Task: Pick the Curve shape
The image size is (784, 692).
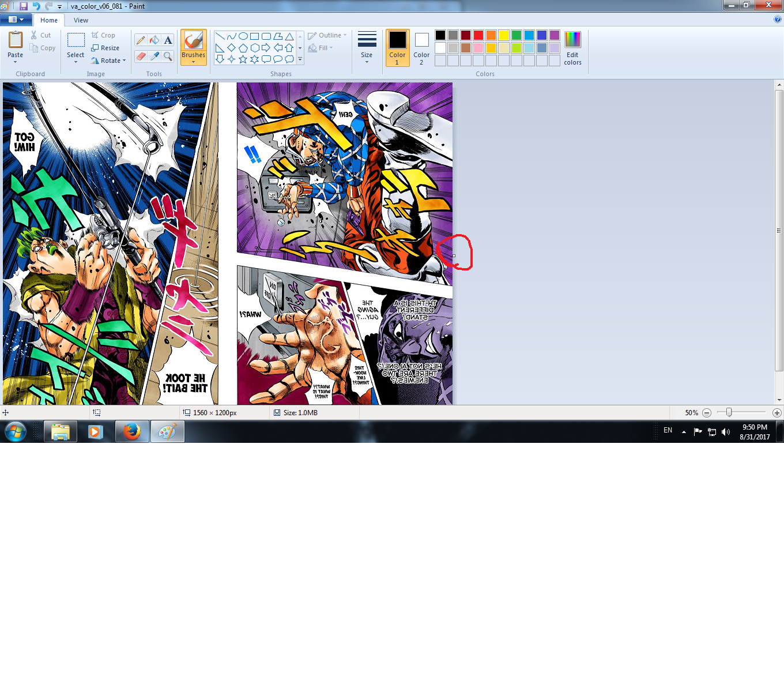Action: pyautogui.click(x=231, y=36)
